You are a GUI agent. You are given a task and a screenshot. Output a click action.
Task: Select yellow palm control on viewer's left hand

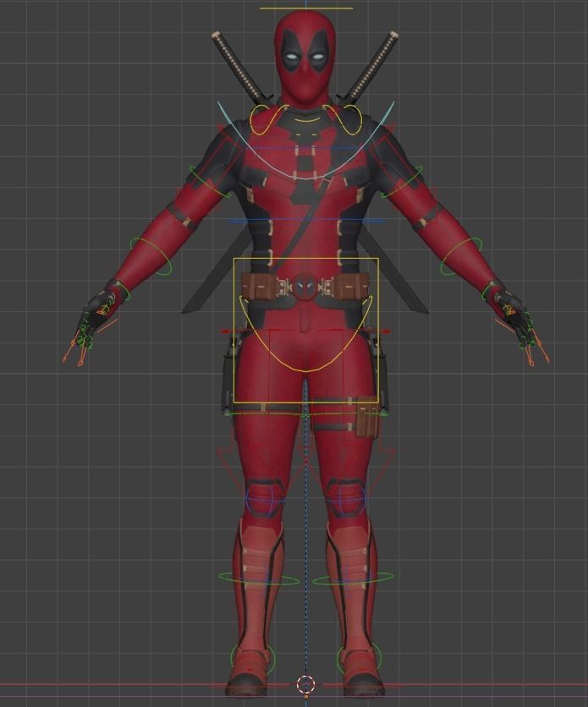pos(103,310)
